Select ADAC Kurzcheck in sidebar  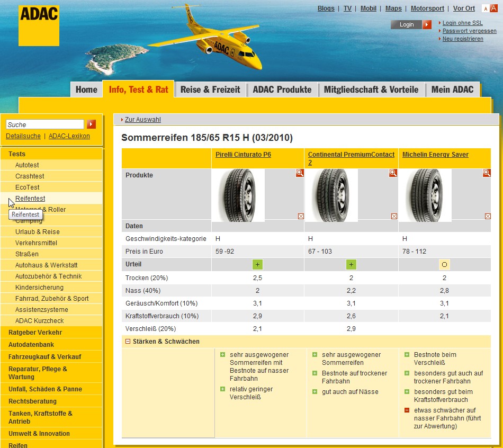click(x=51, y=321)
